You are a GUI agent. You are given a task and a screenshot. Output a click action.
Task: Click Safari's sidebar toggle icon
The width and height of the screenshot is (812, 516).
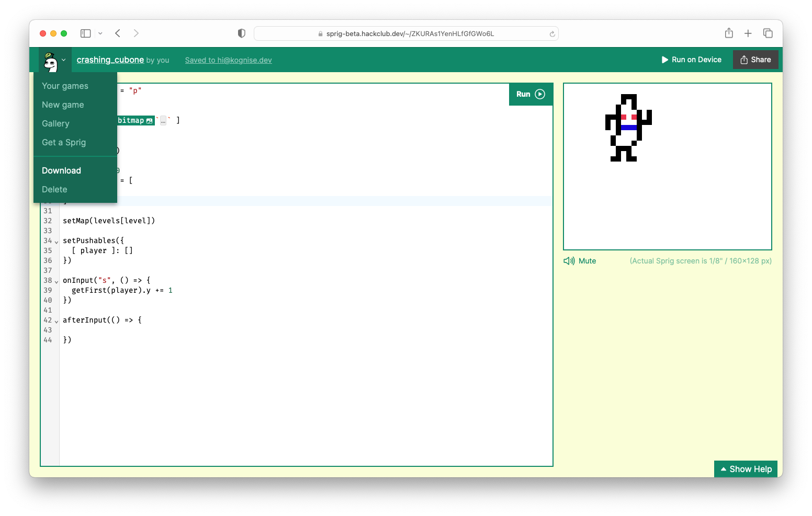[85, 33]
